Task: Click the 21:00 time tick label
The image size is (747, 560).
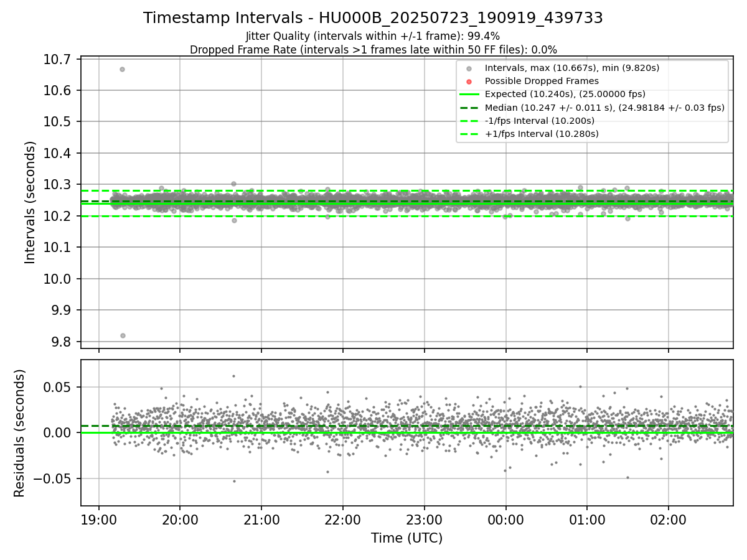Action: [261, 520]
